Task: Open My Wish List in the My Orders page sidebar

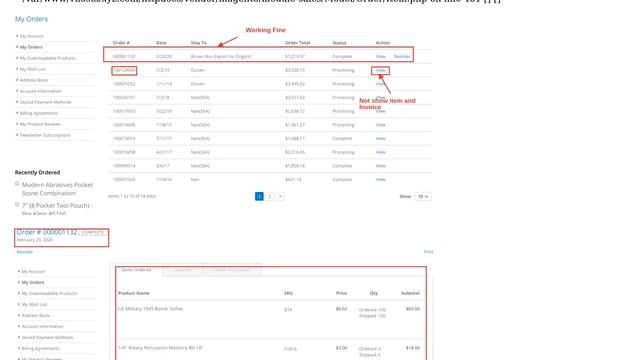Action: [x=32, y=69]
